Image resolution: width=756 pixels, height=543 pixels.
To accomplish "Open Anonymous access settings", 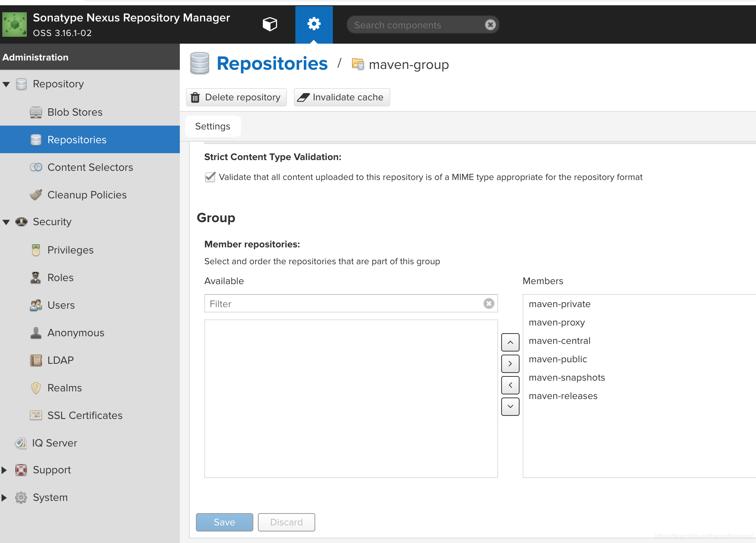I will point(90,333).
